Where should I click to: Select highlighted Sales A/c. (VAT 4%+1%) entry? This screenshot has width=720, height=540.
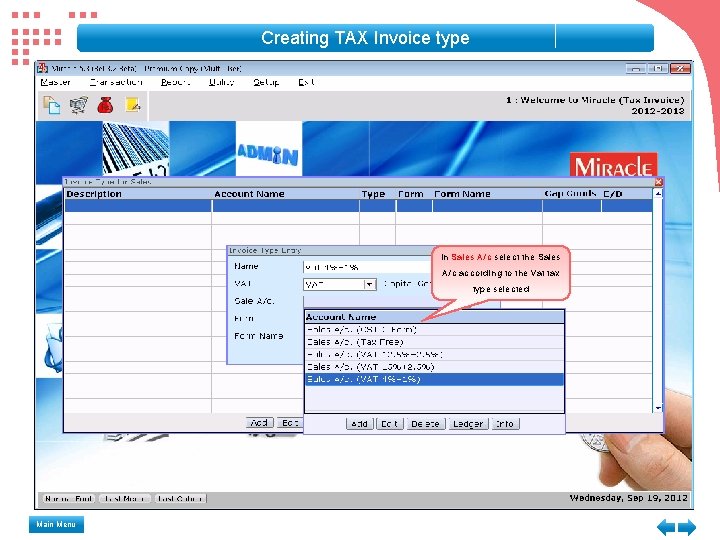pos(434,379)
